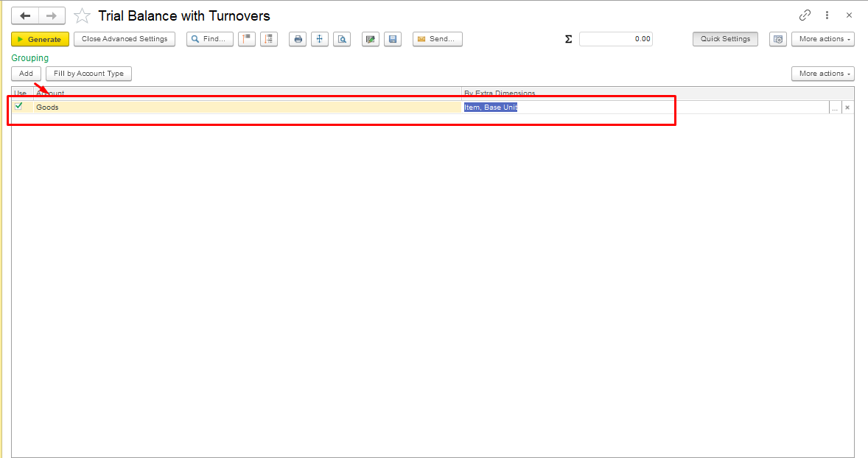Click the page setup icon
Viewport: 868px width, 458px height.
click(319, 39)
